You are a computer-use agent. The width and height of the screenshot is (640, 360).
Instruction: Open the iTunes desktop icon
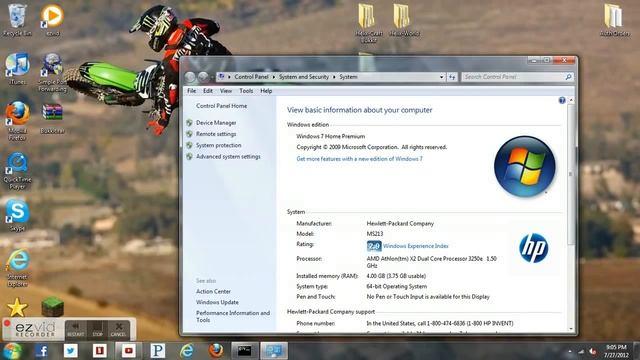click(x=17, y=69)
